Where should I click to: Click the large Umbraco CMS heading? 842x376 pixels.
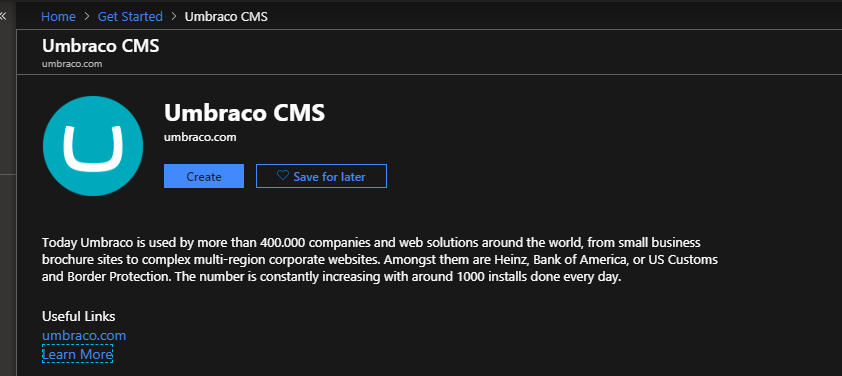coord(244,113)
